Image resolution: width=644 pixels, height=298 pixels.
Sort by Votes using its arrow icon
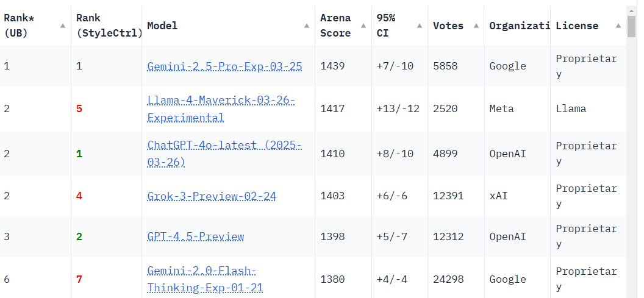[x=475, y=26]
